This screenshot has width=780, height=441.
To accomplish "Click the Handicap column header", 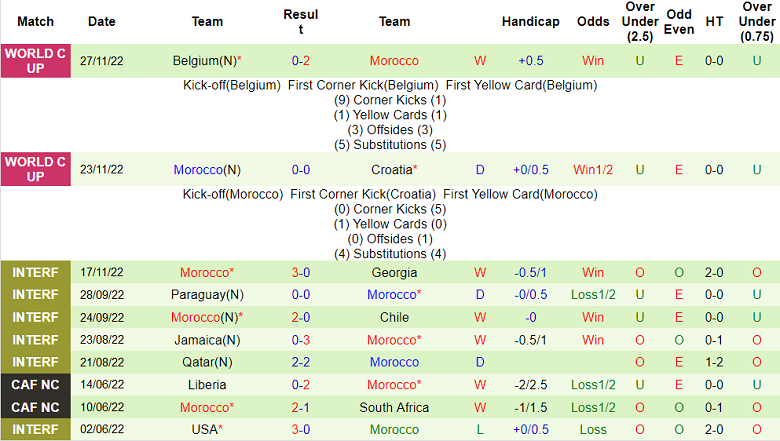I will [x=530, y=21].
